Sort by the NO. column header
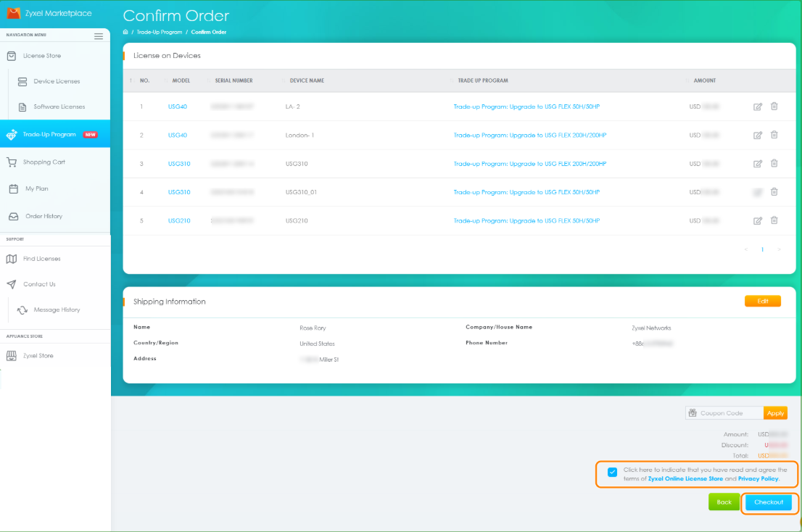Screen dimensions: 802x532 click(x=145, y=80)
